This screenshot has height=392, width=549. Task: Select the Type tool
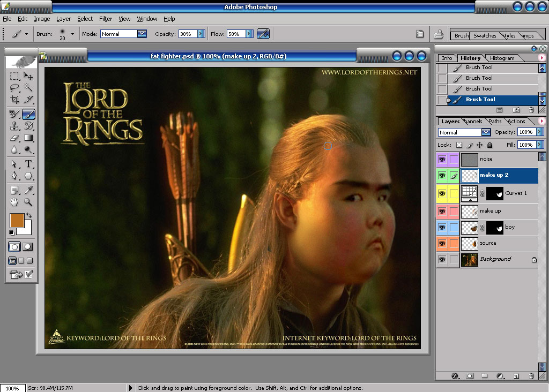click(x=28, y=164)
